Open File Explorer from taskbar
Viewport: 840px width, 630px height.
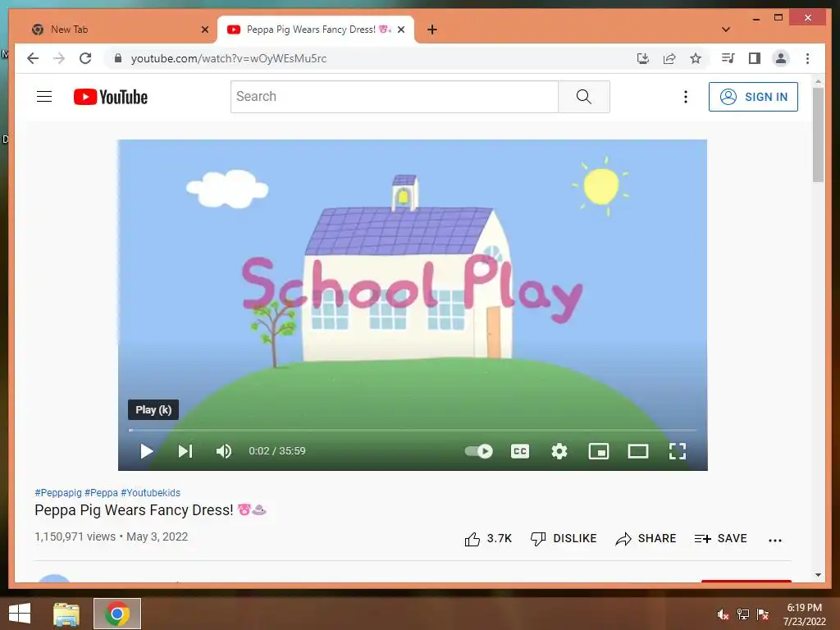[x=66, y=614]
